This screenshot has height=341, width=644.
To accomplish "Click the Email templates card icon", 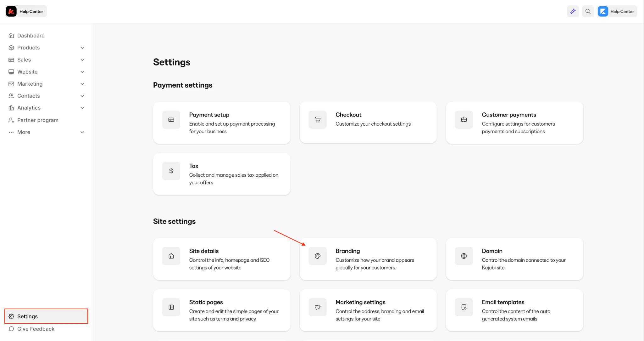I will tap(464, 307).
